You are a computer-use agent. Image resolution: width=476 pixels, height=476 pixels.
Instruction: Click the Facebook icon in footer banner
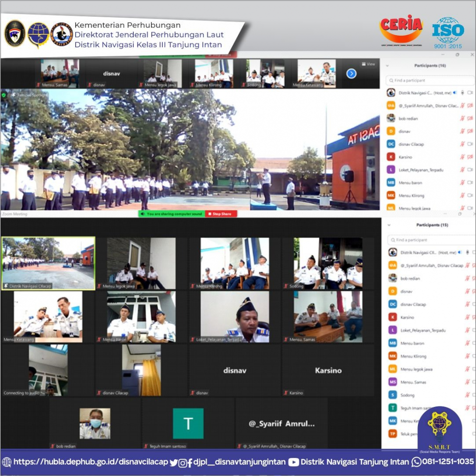(190, 463)
